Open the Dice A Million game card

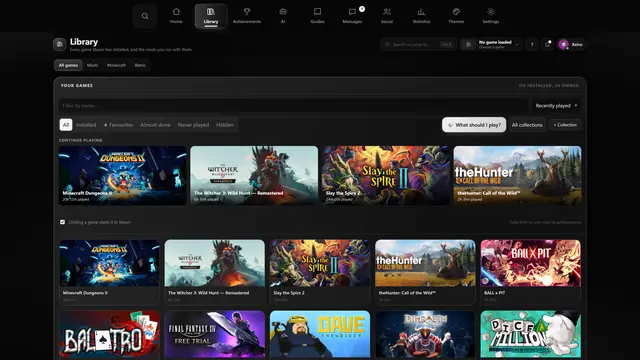530,335
